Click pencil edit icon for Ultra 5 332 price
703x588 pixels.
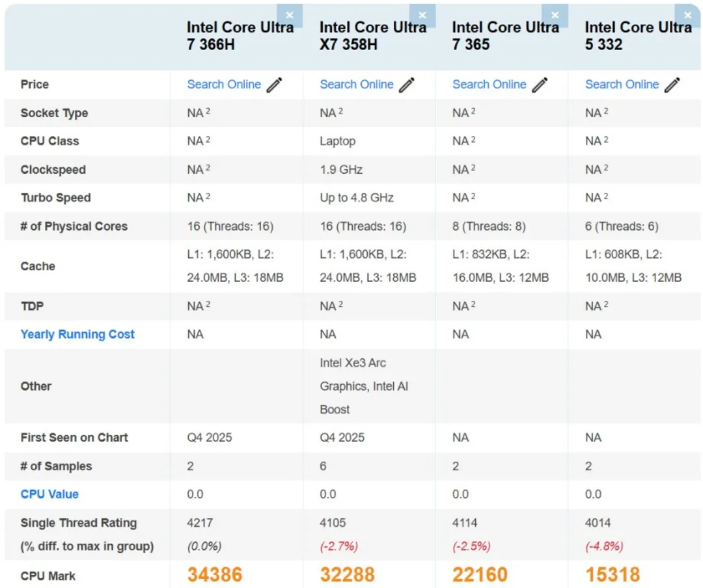pos(672,85)
